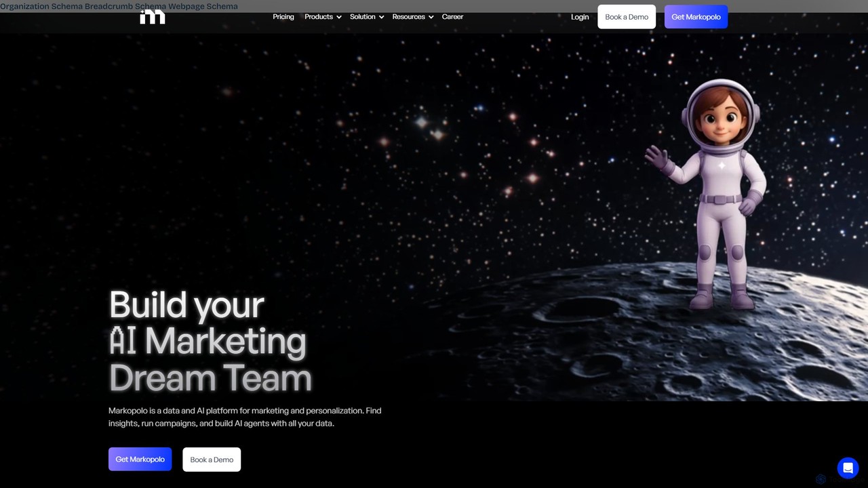868x488 pixels.
Task: Click the 'Build your AI Marketing Dream Team' headline
Action: coord(210,341)
